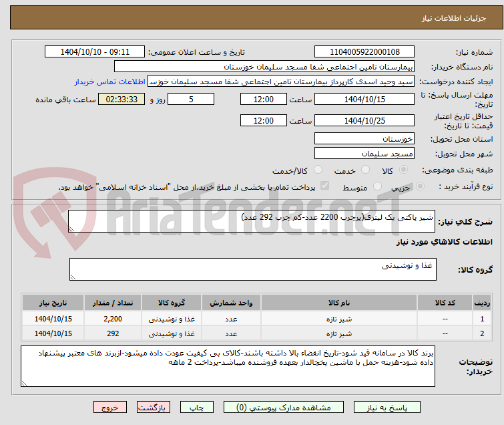Click the response deadline date 1404/10/15 field
This screenshot has width=504, height=425.
pos(364,99)
